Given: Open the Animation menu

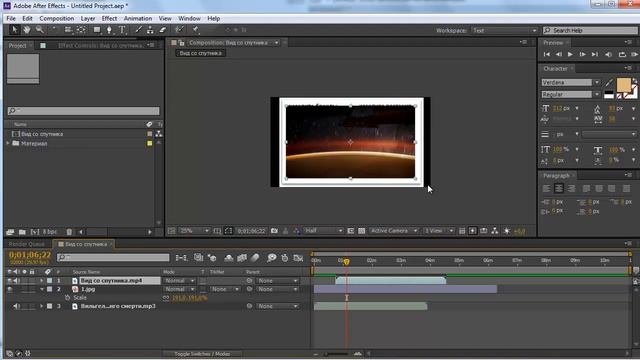Looking at the screenshot, I should 138,18.
